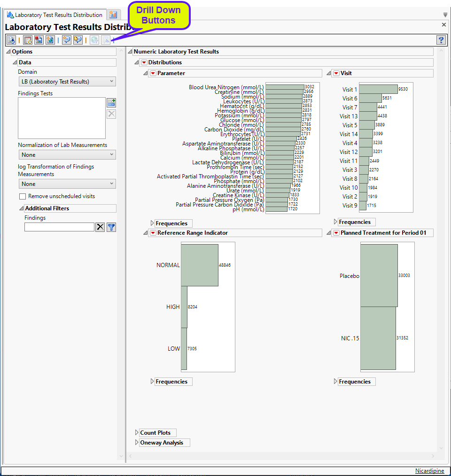451x476 pixels.
Task: Enable Remove unscheduled visits checkbox
Action: point(23,196)
